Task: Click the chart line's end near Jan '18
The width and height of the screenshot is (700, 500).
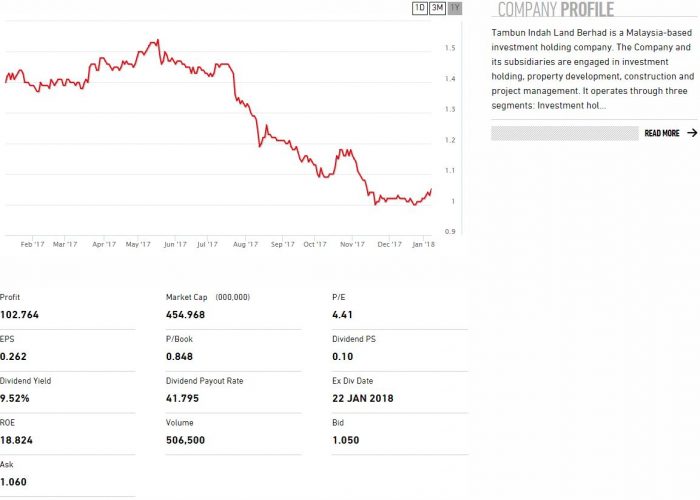Action: point(430,190)
